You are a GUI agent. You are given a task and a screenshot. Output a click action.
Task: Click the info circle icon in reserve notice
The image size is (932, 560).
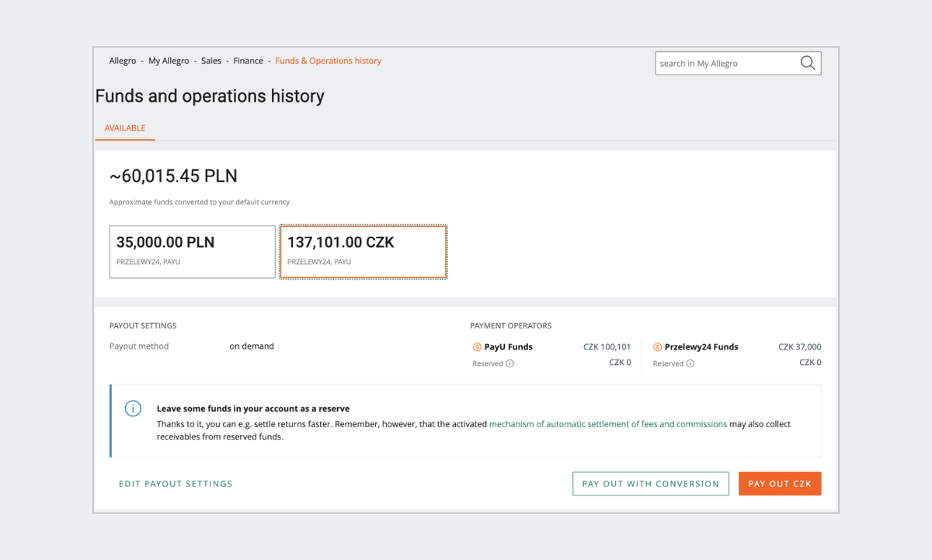[134, 409]
